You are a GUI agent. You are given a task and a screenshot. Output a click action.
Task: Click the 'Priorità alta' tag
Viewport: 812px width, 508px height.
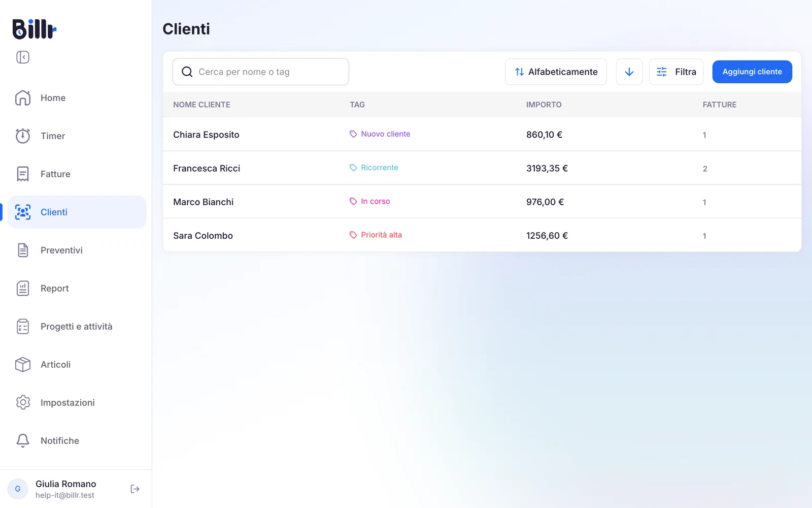376,235
